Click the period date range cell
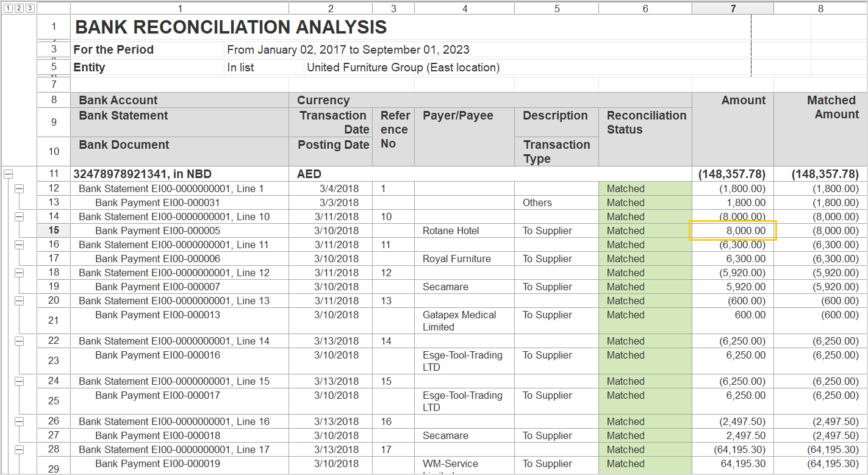The height and width of the screenshot is (475, 868). (348, 50)
